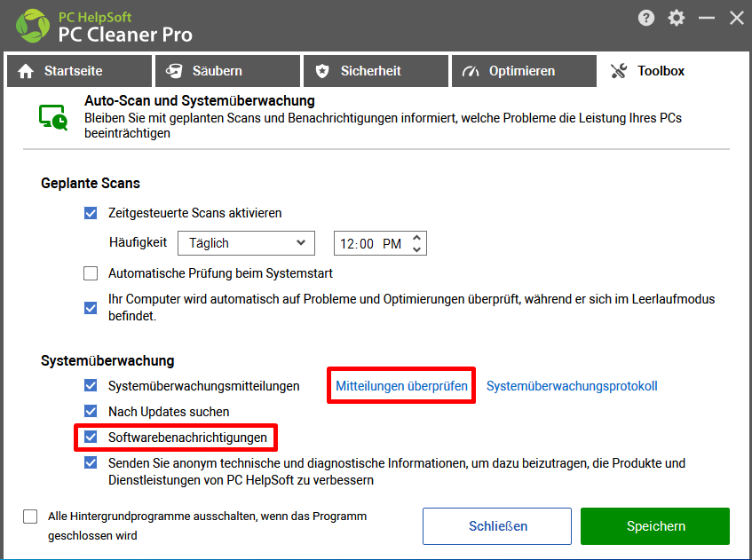Minimize the PC Cleaner Pro window
Viewport: 752px width, 560px height.
coord(707,19)
